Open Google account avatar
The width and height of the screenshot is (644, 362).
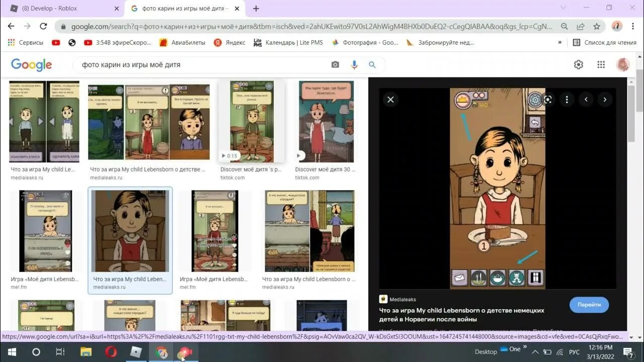(623, 64)
